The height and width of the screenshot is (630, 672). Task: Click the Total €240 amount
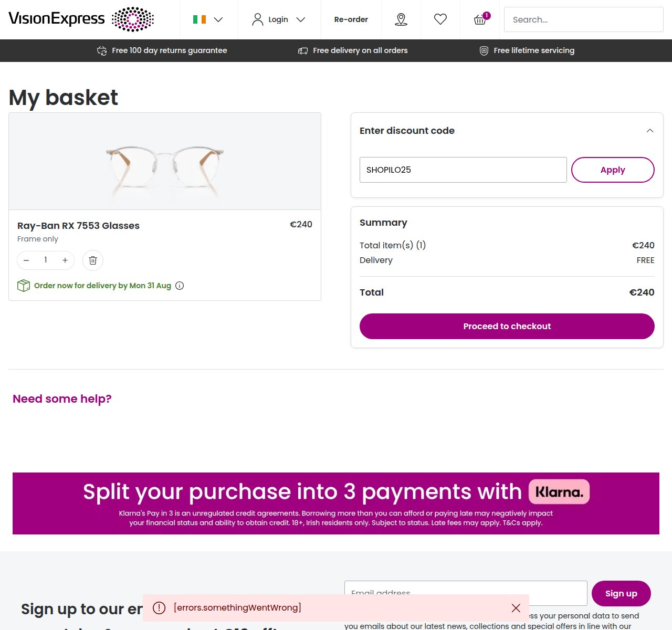pyautogui.click(x=642, y=292)
